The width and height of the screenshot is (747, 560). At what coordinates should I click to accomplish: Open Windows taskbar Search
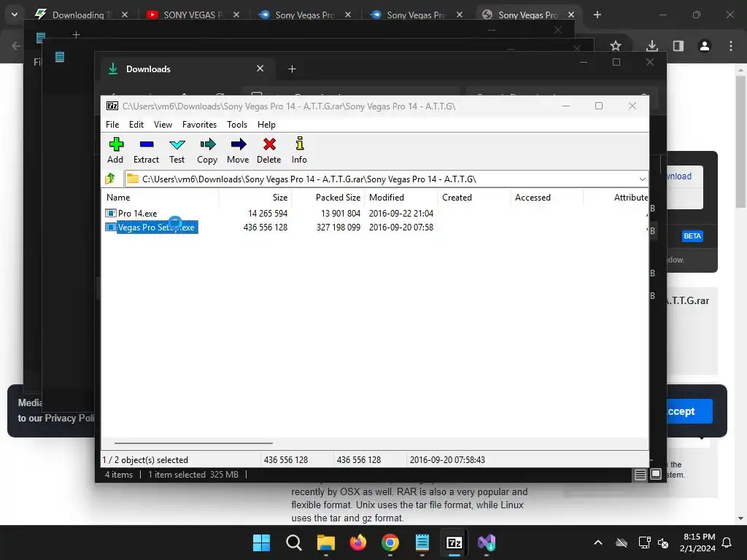point(294,542)
